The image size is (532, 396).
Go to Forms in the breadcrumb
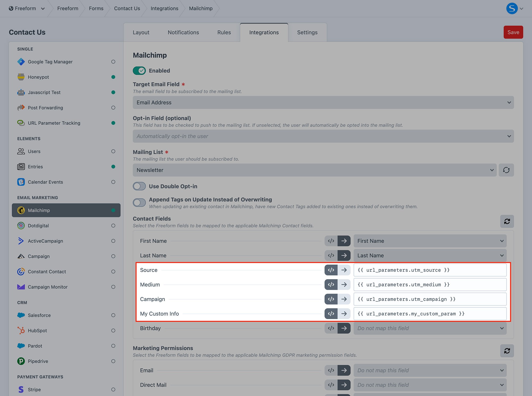pos(96,9)
